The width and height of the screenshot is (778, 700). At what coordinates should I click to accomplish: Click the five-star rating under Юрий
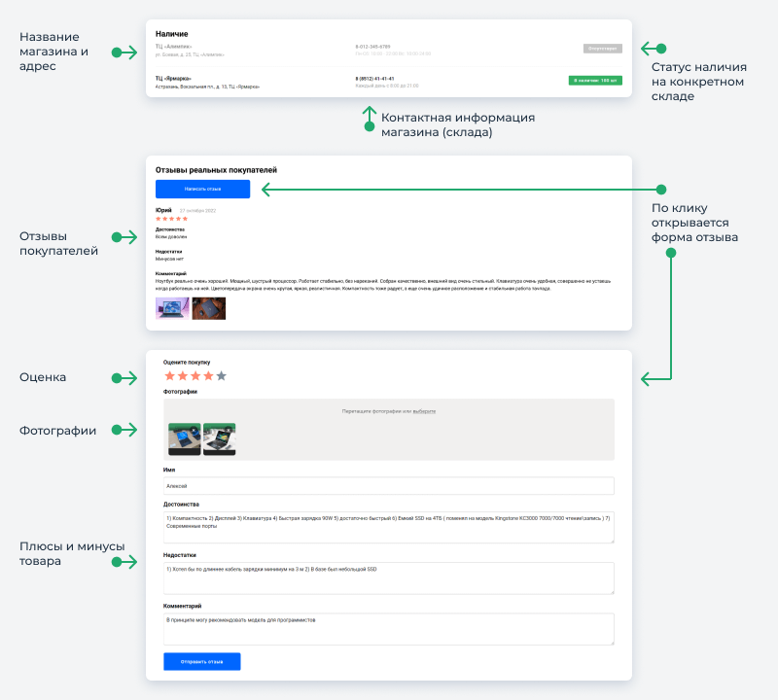click(x=172, y=219)
